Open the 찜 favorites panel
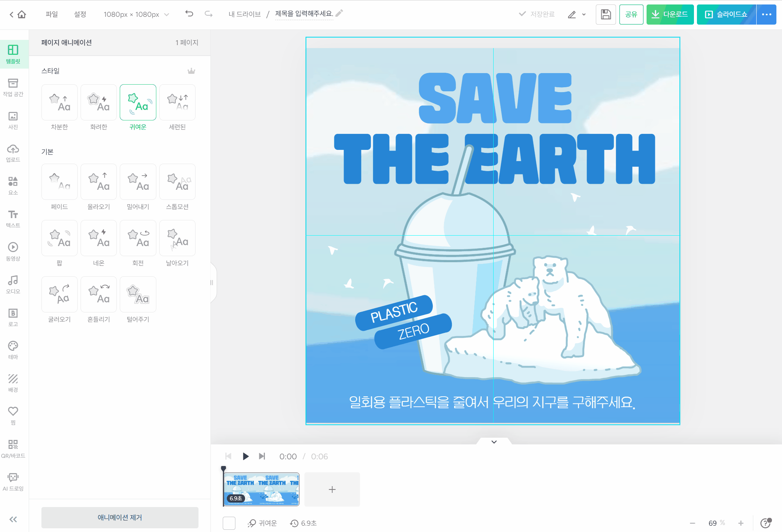Screen dimensions: 782x532 coord(13,416)
